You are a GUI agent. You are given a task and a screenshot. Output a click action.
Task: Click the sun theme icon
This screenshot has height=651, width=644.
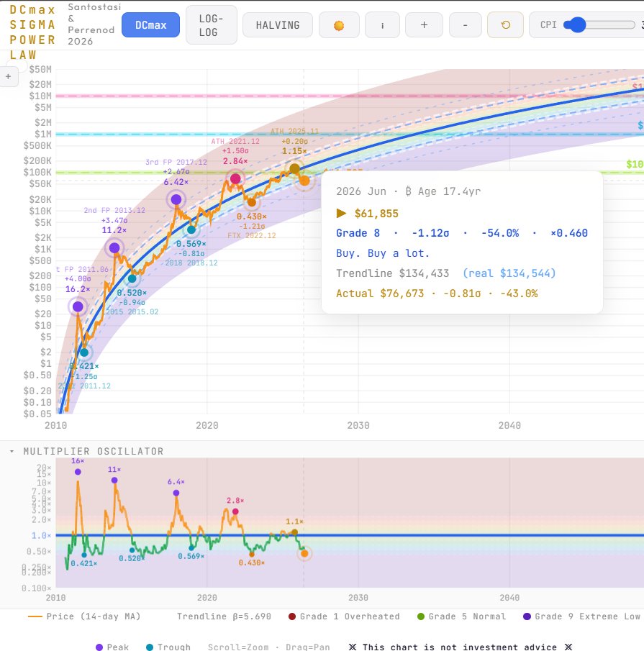click(x=339, y=25)
